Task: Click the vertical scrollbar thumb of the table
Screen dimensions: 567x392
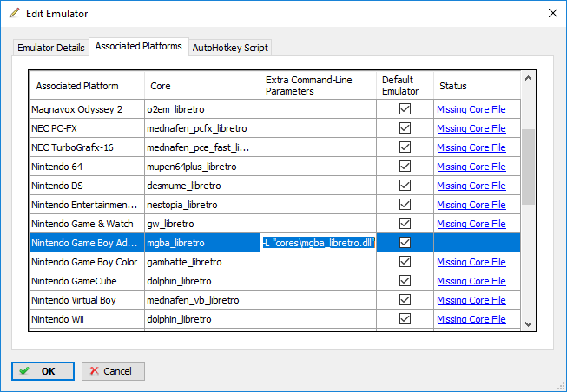Action: (x=528, y=167)
